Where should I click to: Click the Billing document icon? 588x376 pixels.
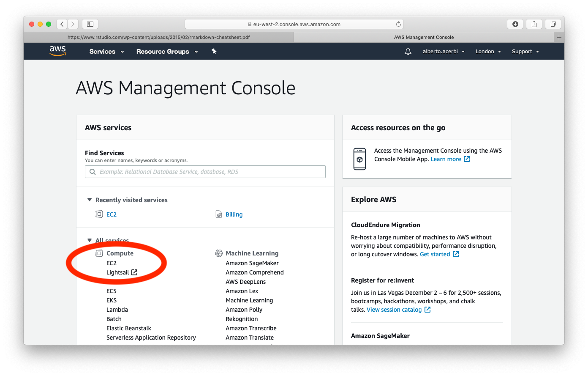pos(219,214)
